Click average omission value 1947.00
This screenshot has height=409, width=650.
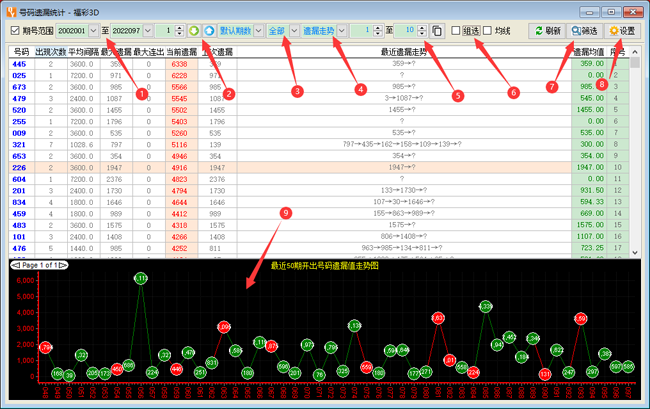(590, 167)
